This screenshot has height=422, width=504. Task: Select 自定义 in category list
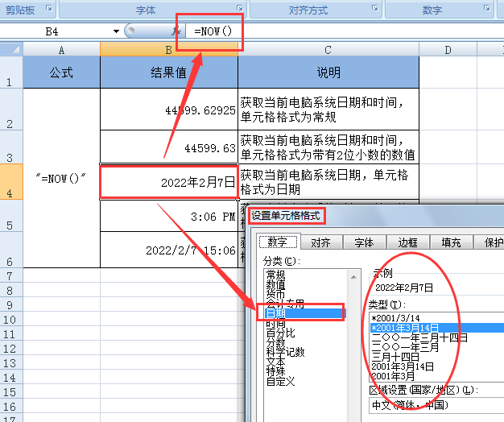[280, 382]
